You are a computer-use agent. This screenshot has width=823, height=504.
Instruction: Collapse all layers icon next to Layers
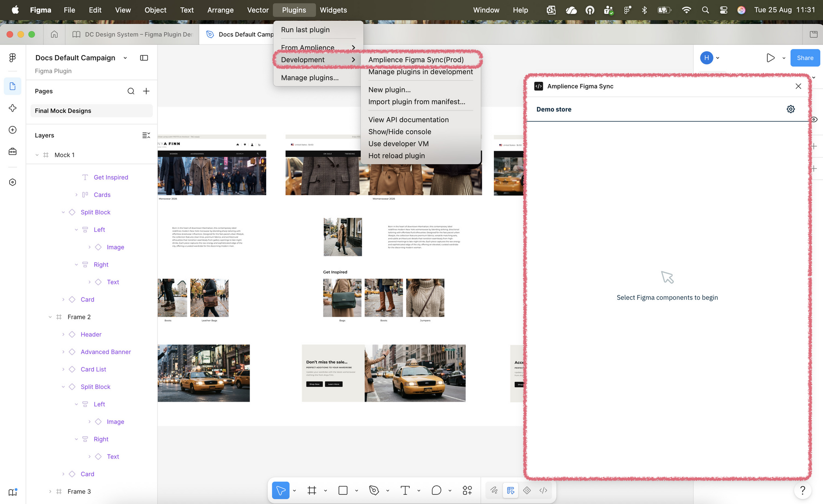pos(146,135)
